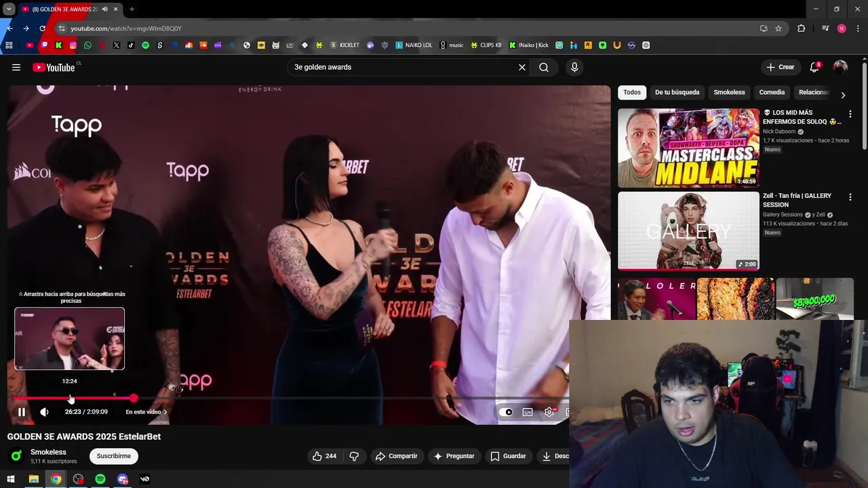The width and height of the screenshot is (868, 488).
Task: Go back with Chrome back arrow
Action: click(x=9, y=28)
